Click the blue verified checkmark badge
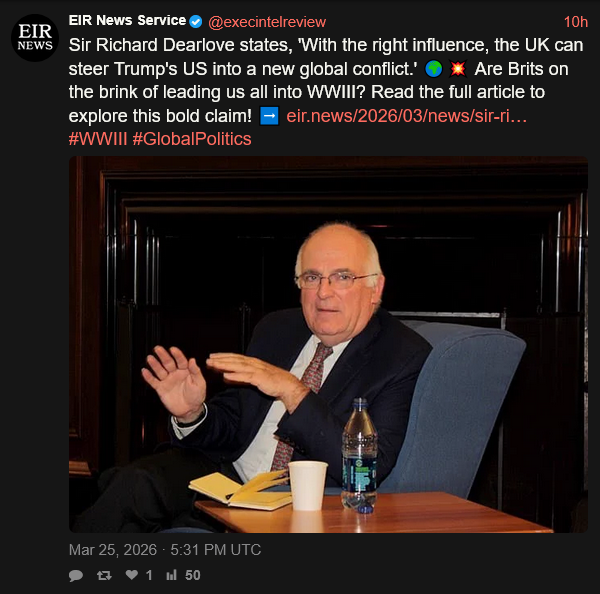Screen dimensions: 600x594 [x=197, y=21]
